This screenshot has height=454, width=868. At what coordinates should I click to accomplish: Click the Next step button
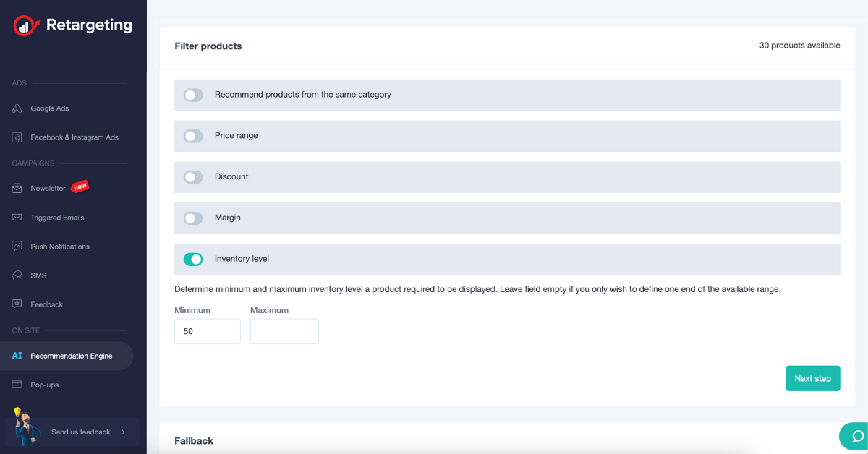tap(812, 378)
